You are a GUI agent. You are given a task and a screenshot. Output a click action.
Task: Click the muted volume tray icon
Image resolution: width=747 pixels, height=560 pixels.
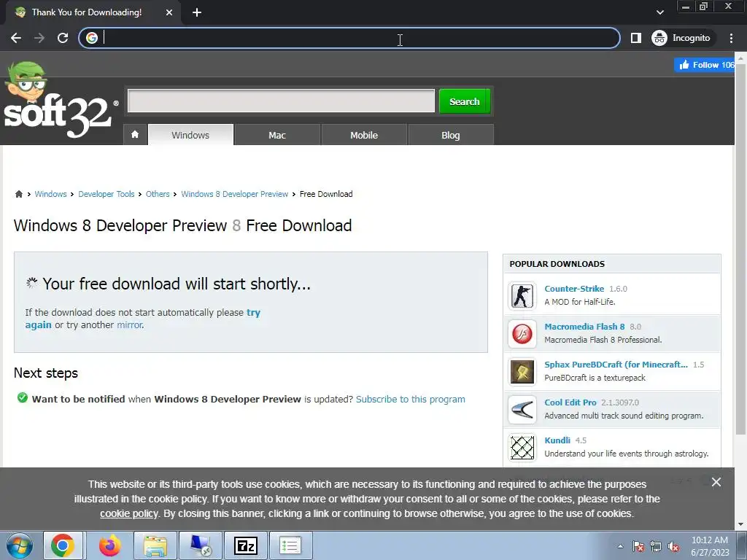pos(673,546)
